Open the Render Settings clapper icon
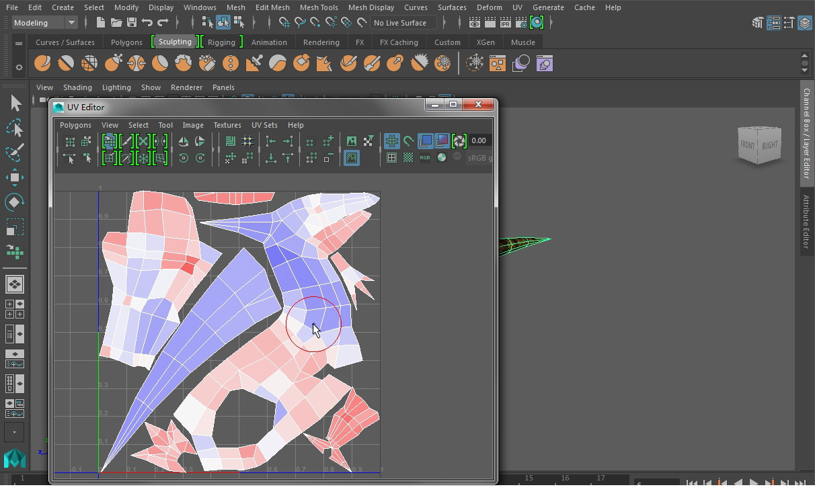The width and height of the screenshot is (815, 504). pos(521,23)
